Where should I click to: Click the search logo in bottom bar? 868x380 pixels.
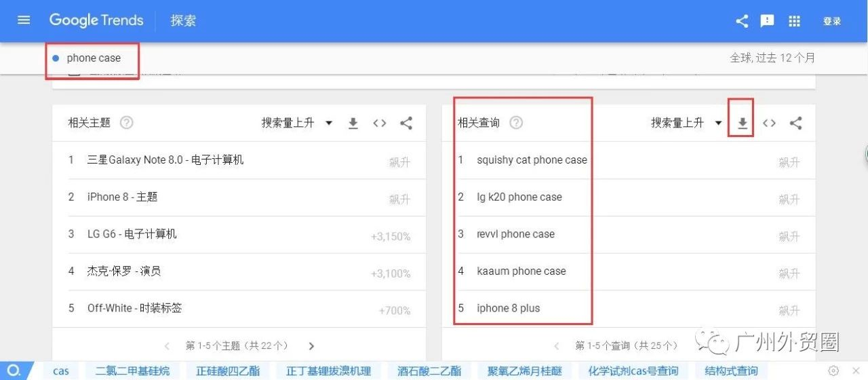pyautogui.click(x=14, y=370)
